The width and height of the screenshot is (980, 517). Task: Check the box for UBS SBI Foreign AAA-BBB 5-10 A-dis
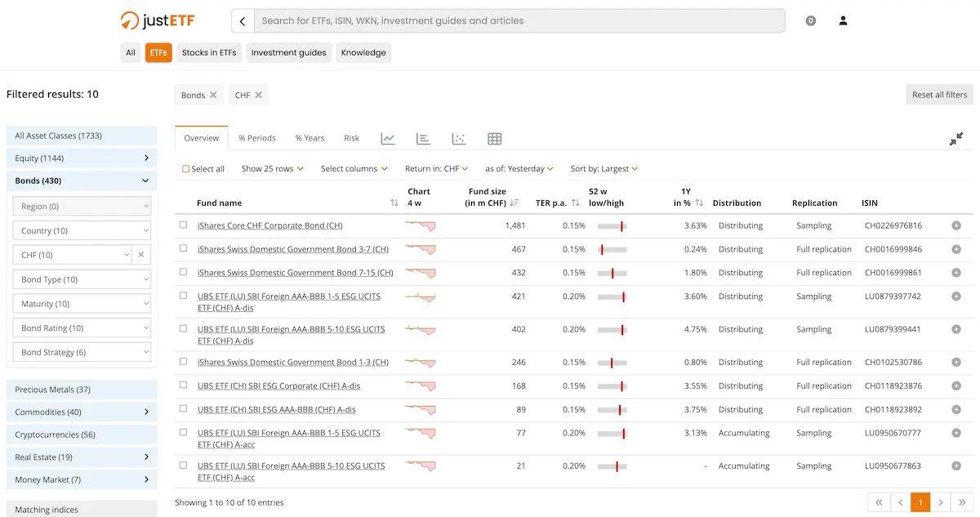184,328
